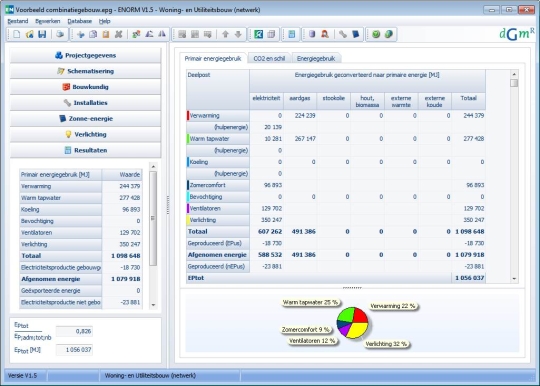
Task: Open the Bestand menu
Action: click(18, 21)
